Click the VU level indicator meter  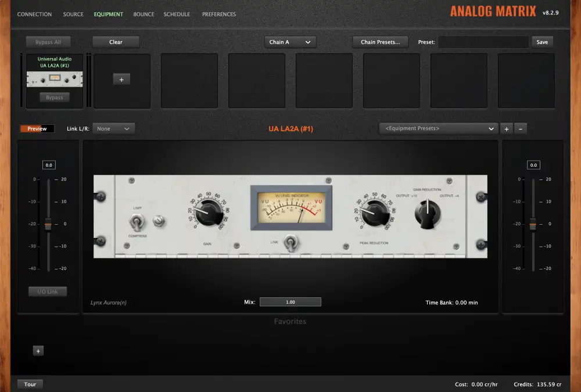pos(291,208)
